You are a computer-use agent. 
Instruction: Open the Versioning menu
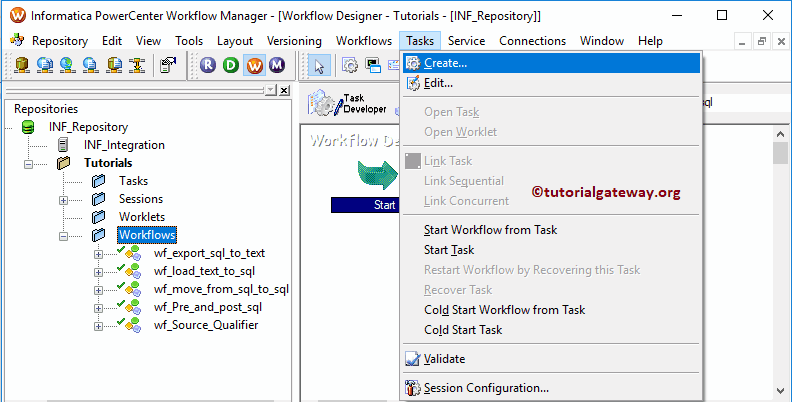click(294, 41)
